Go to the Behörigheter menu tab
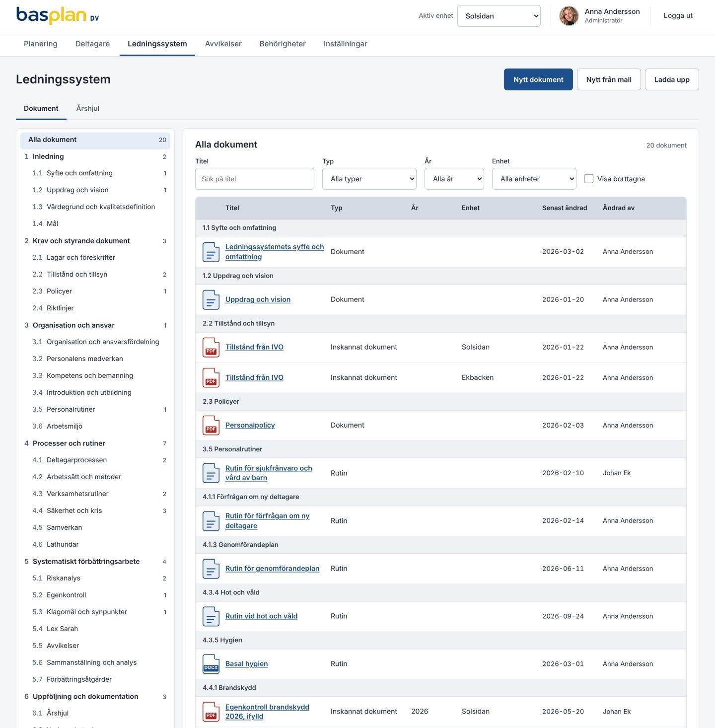This screenshot has height=728, width=715. [283, 44]
